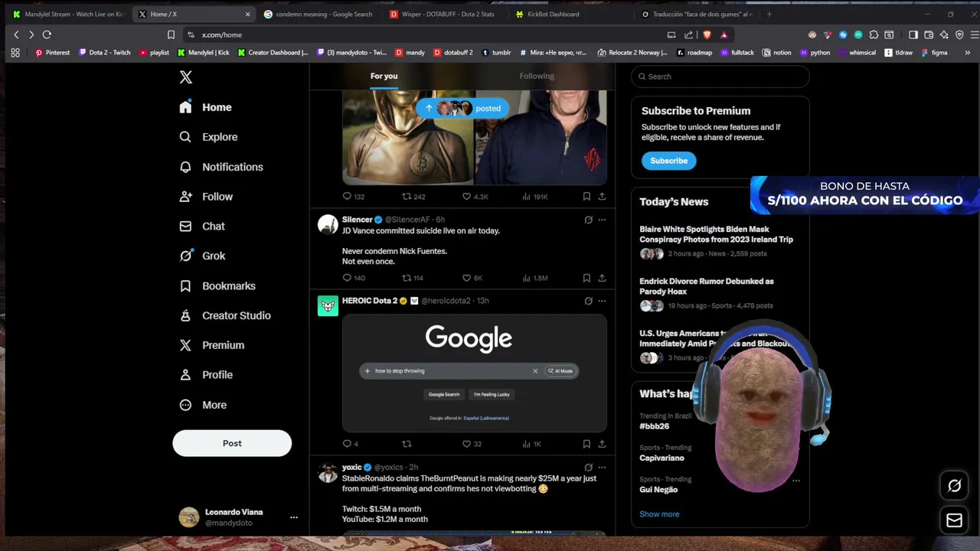
Task: Repost the post with 242 reposts
Action: pyautogui.click(x=413, y=197)
